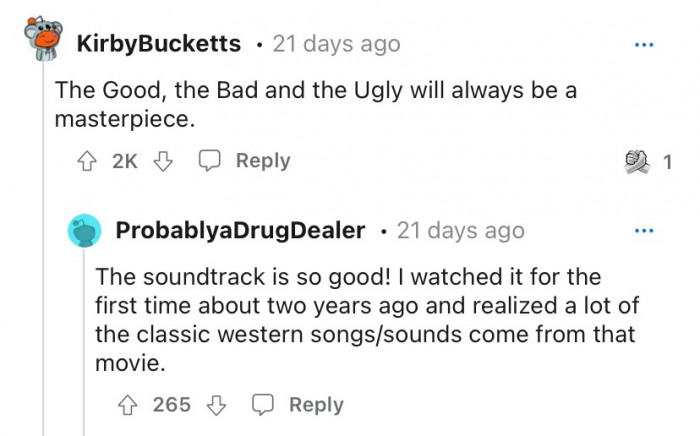This screenshot has height=436, width=700.
Task: Click ProbablyaDrugDealer's blue avatar
Action: click(85, 231)
